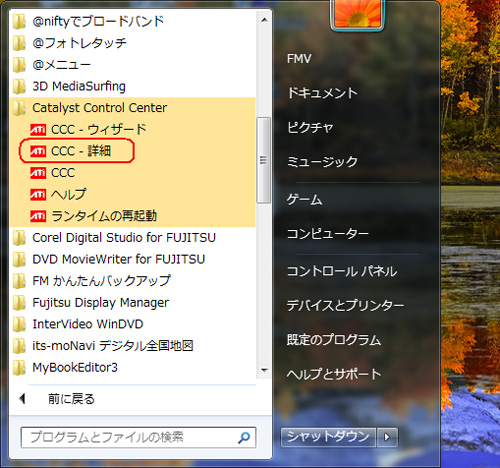Open ゲーム from the right pane
Image resolution: width=500 pixels, height=468 pixels.
[304, 200]
